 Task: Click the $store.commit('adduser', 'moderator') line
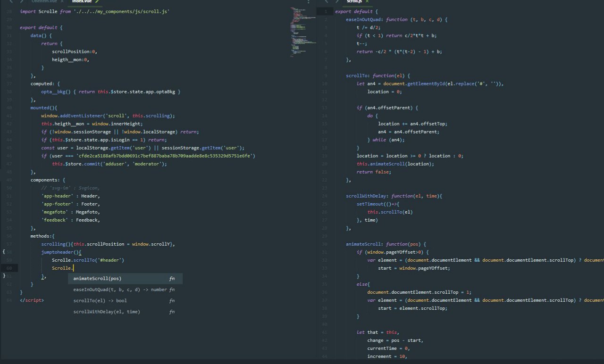pyautogui.click(x=109, y=164)
